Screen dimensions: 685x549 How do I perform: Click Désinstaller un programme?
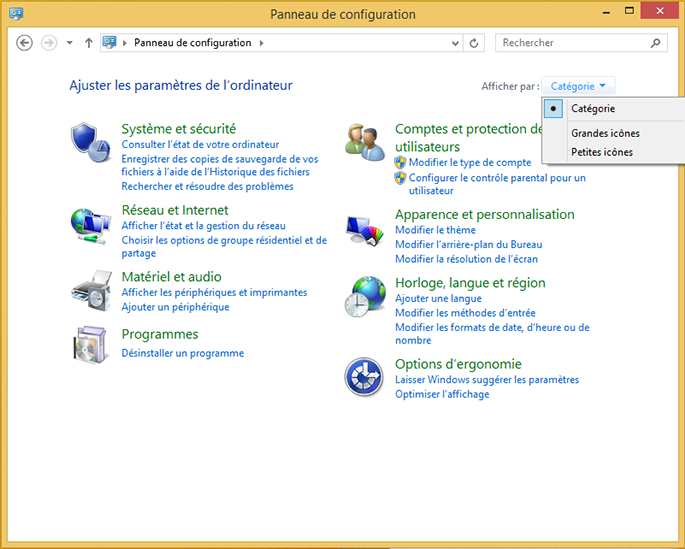pyautogui.click(x=183, y=353)
